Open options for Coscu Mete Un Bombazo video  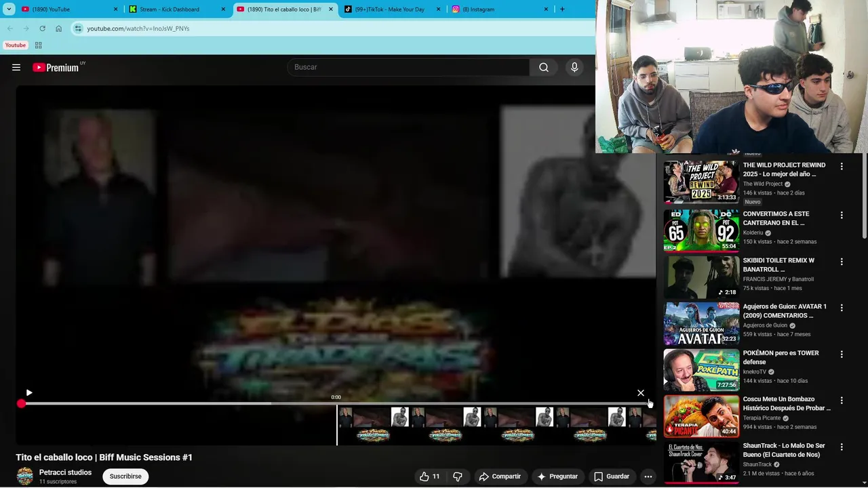coord(842,401)
